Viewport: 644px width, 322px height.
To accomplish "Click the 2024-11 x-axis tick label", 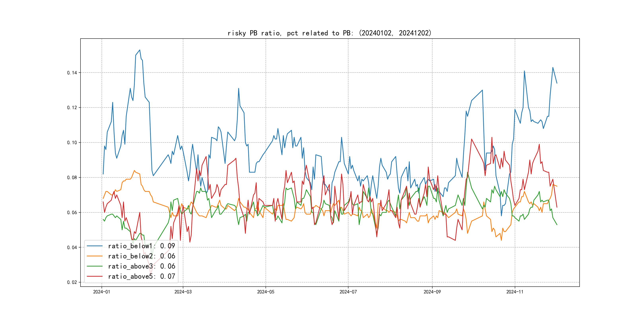I will pyautogui.click(x=515, y=292).
